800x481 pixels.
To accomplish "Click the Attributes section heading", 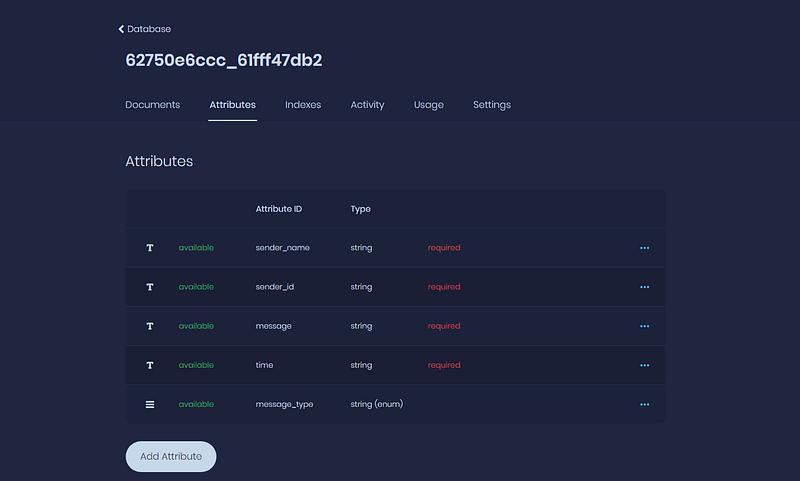I will click(159, 161).
